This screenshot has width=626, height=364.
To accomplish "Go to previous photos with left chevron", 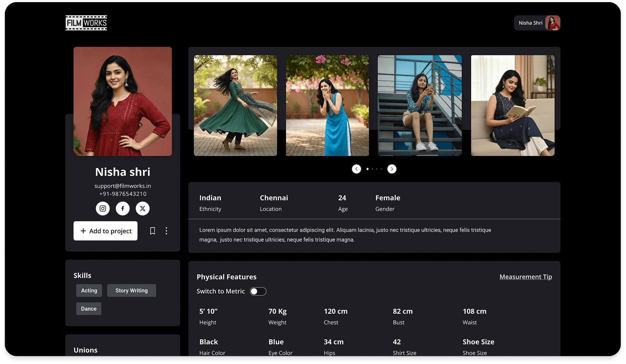I will (x=356, y=169).
